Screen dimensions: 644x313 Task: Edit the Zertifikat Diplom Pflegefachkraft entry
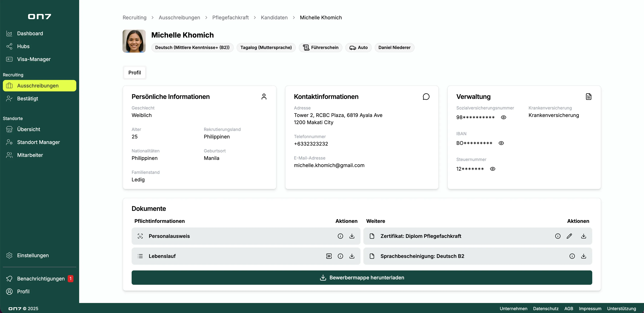(x=570, y=236)
